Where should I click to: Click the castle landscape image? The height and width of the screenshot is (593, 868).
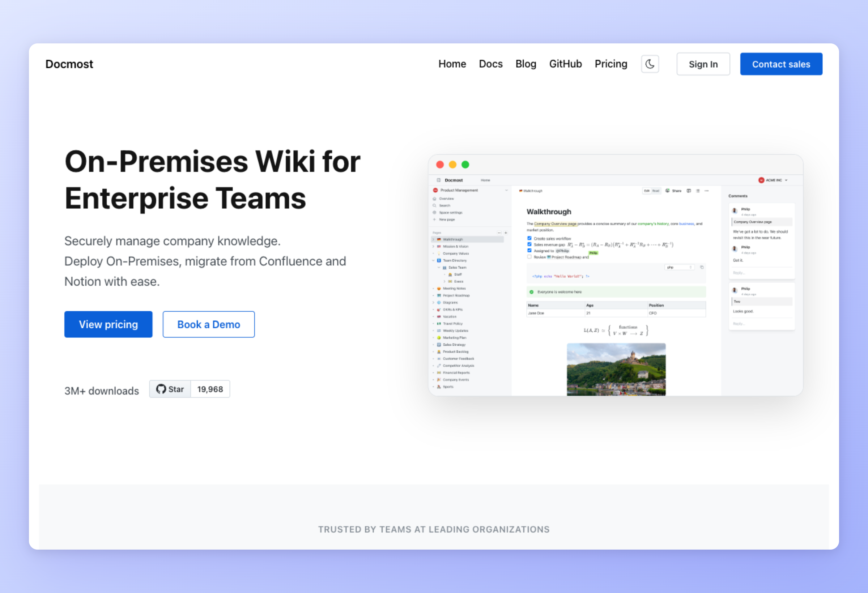click(616, 369)
